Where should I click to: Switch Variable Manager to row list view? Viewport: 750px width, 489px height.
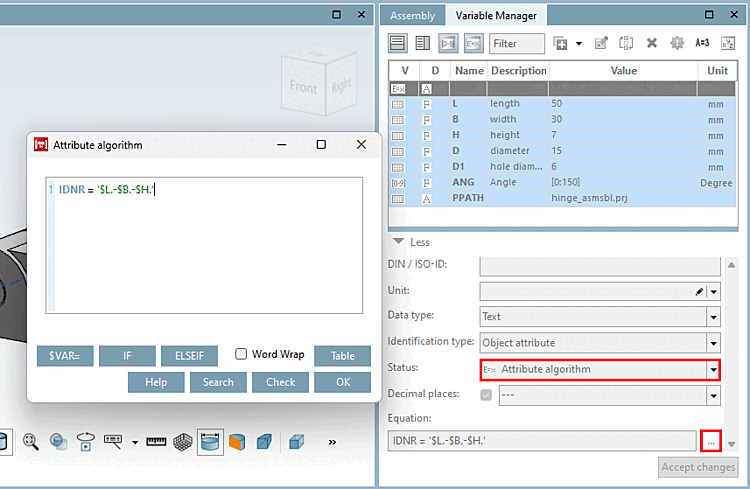click(397, 43)
